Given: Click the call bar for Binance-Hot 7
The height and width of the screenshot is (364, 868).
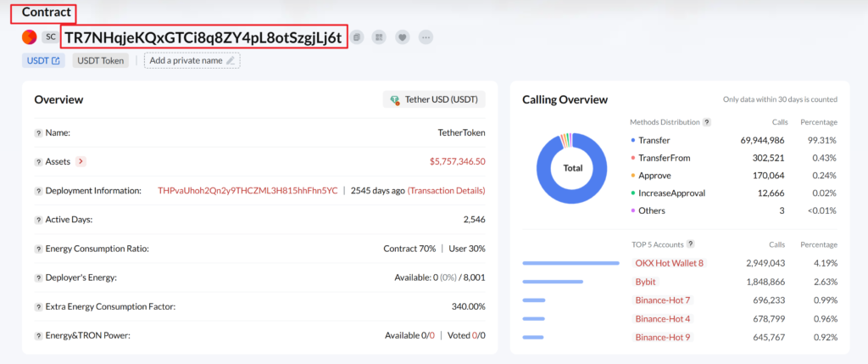Looking at the screenshot, I should (534, 300).
